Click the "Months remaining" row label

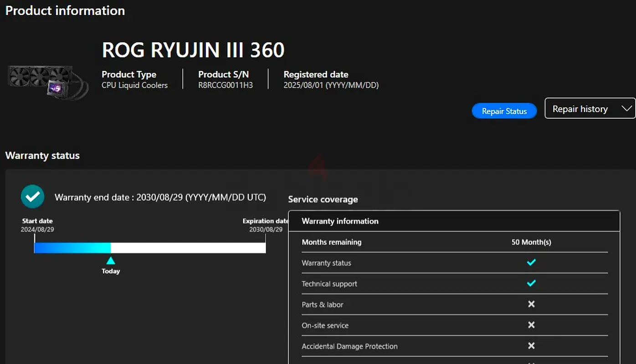332,242
